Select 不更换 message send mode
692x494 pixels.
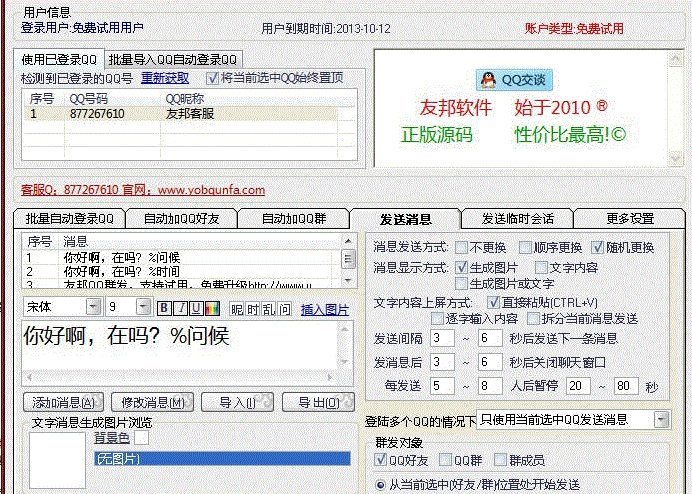coord(461,247)
